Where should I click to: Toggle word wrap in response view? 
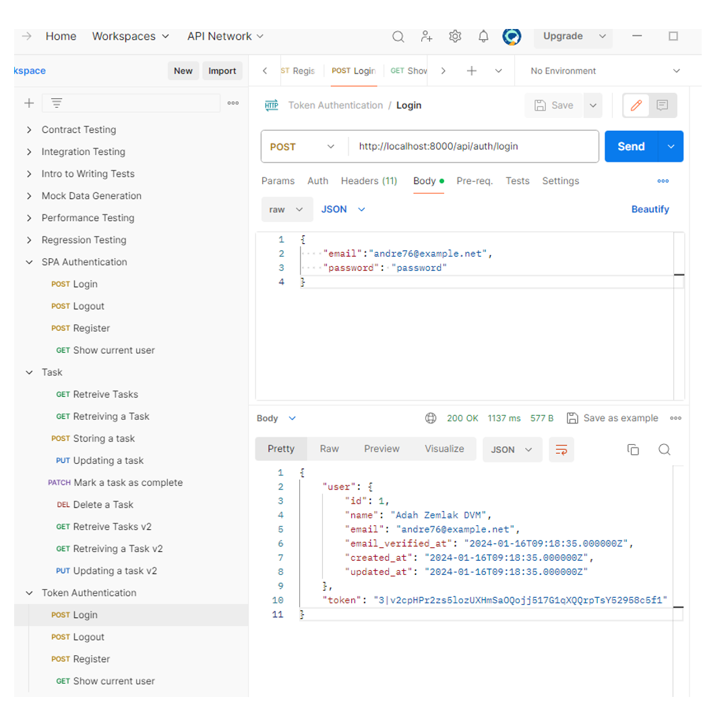[562, 450]
